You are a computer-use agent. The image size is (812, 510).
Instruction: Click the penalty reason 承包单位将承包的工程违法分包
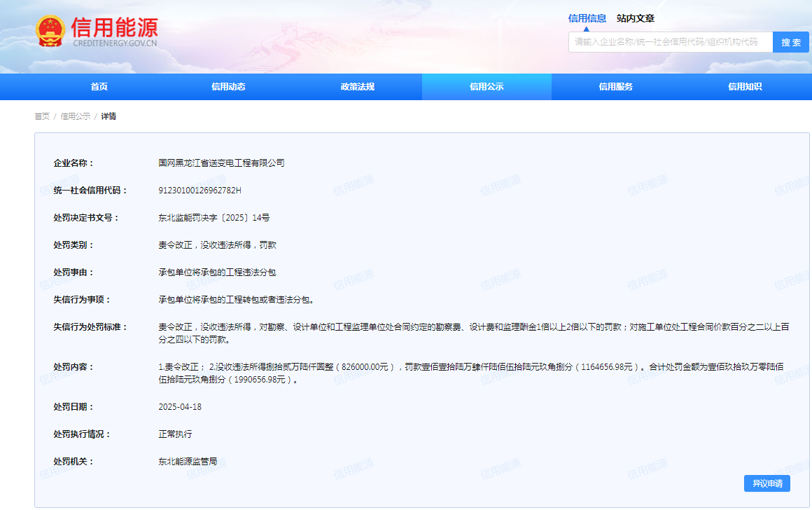217,272
